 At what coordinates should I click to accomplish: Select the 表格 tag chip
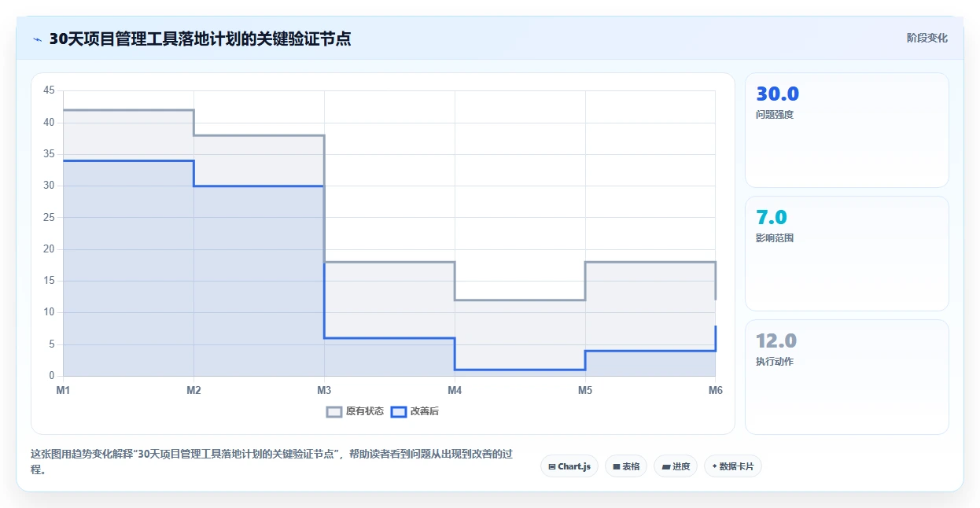coord(626,466)
